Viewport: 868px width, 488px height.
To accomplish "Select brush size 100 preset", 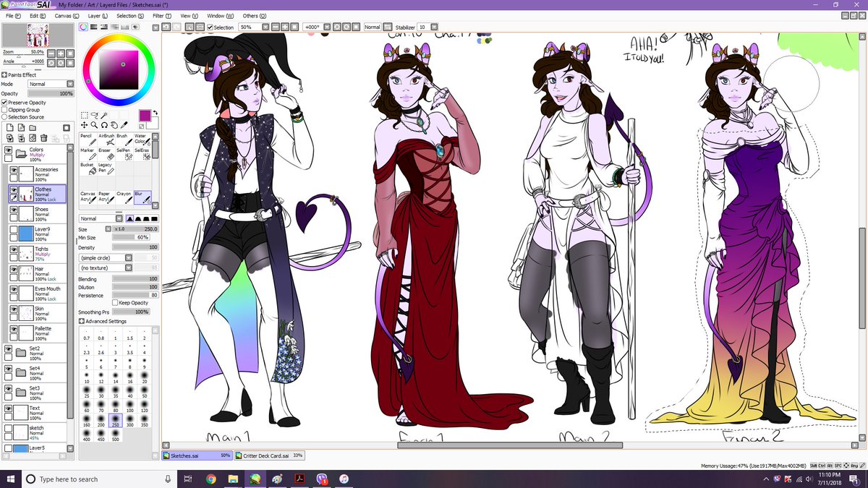I will pyautogui.click(x=130, y=406).
